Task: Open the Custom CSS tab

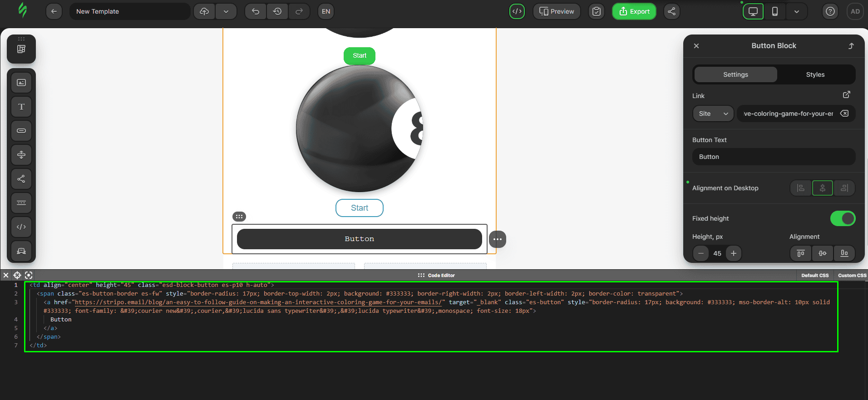Action: [x=852, y=275]
